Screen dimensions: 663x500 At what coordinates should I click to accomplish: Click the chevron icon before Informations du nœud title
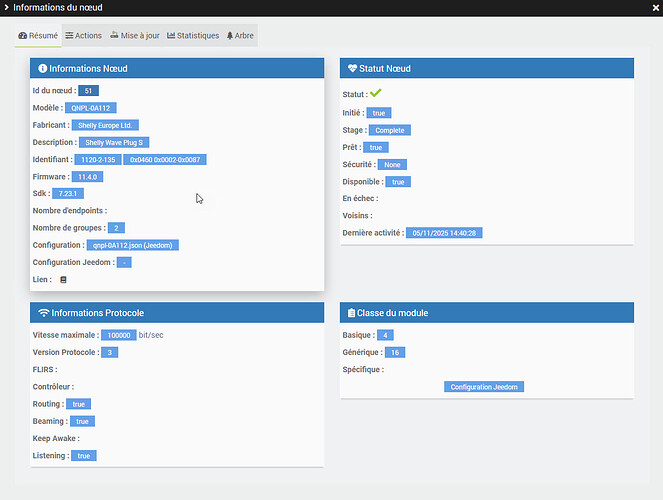point(6,7)
